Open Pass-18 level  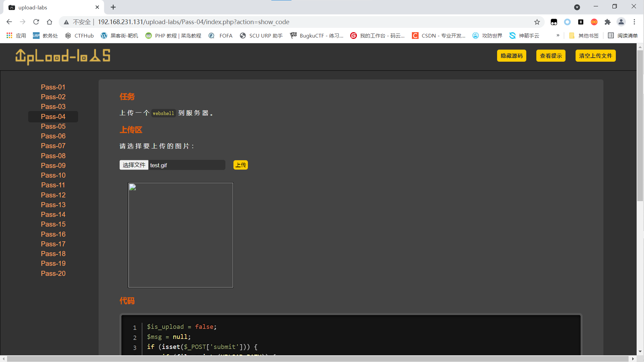pos(53,254)
